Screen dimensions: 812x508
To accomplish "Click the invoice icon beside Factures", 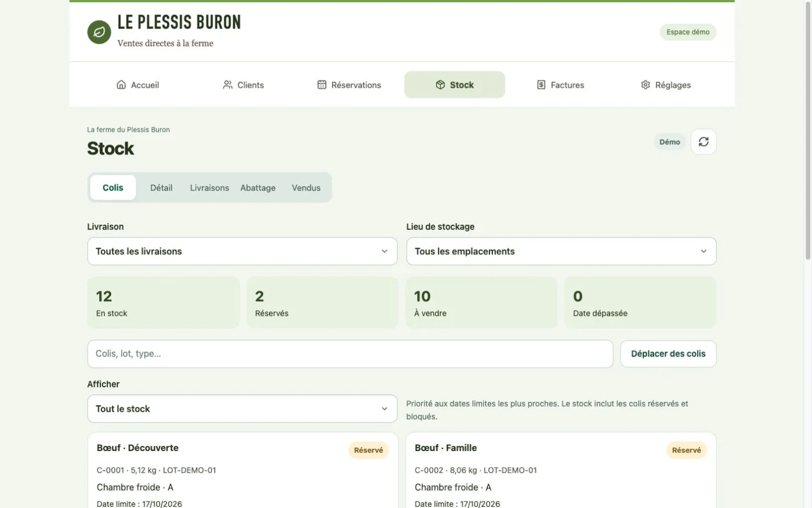I will point(541,85).
